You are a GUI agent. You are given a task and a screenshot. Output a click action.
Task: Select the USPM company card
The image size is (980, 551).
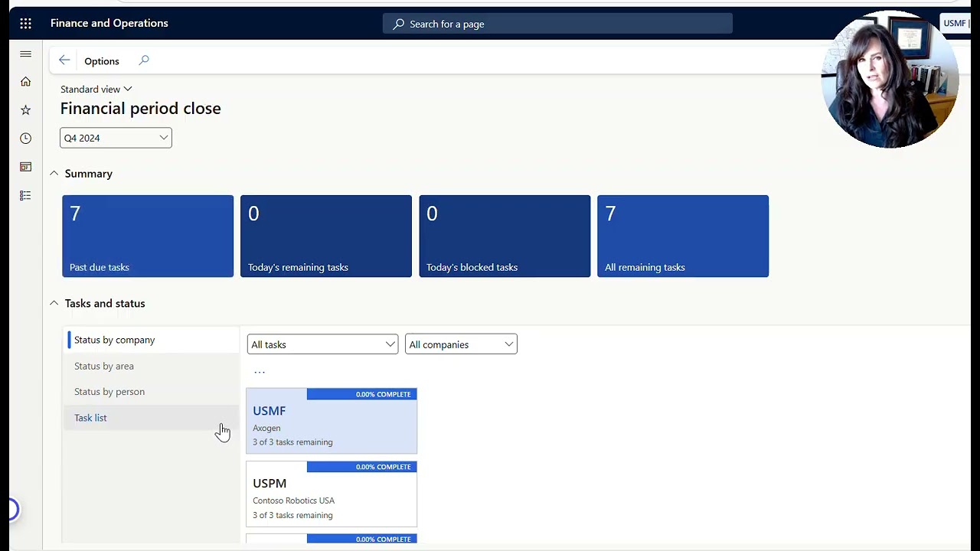click(x=332, y=494)
